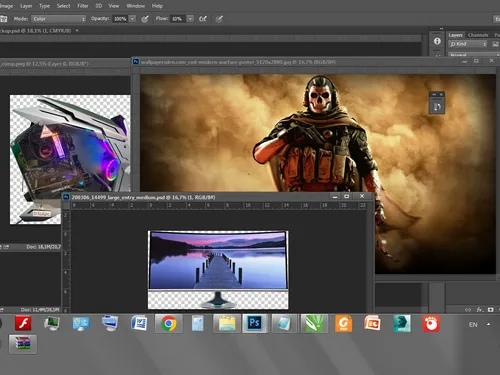Open the Kind filter dropdown
The height and width of the screenshot is (375, 500).
coord(468,44)
